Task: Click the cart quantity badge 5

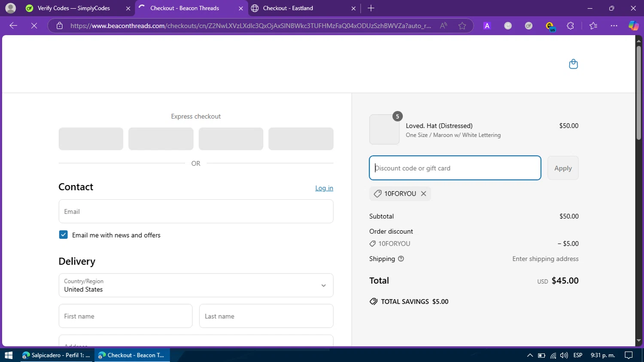Action: click(398, 116)
